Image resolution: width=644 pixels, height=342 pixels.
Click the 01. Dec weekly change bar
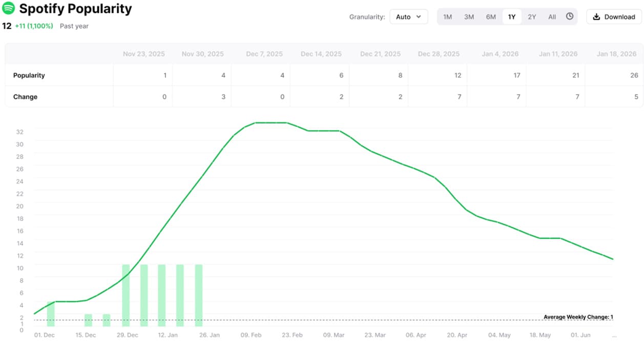[51, 314]
